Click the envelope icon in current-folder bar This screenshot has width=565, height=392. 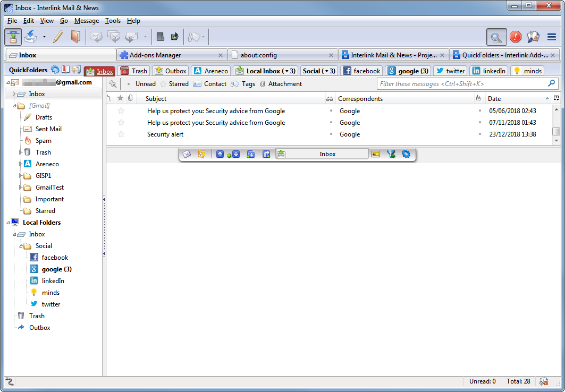(x=186, y=154)
